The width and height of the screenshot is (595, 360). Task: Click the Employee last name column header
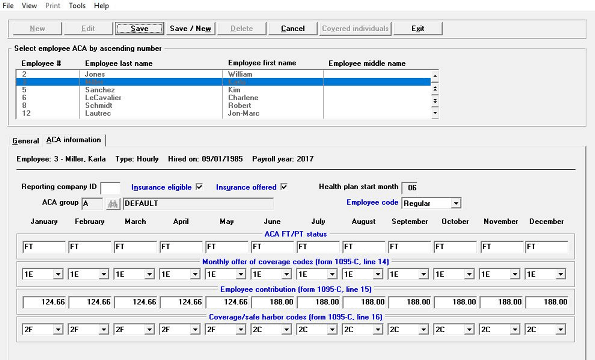[119, 63]
